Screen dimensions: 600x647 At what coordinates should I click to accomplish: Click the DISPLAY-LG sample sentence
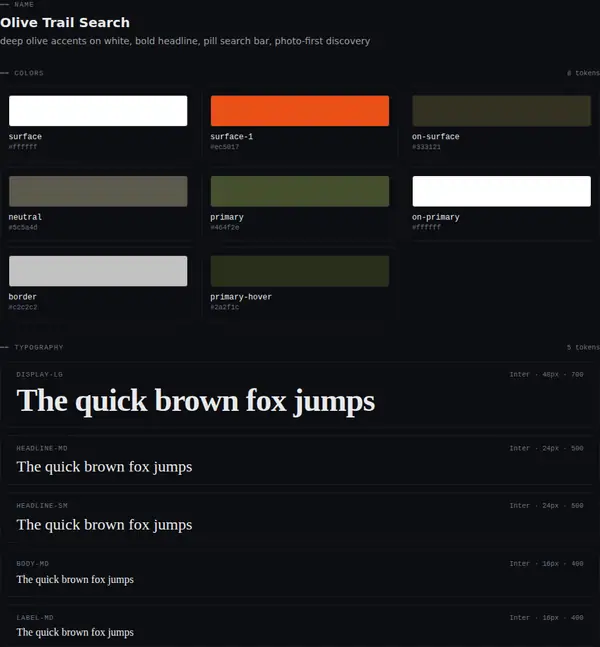[196, 401]
